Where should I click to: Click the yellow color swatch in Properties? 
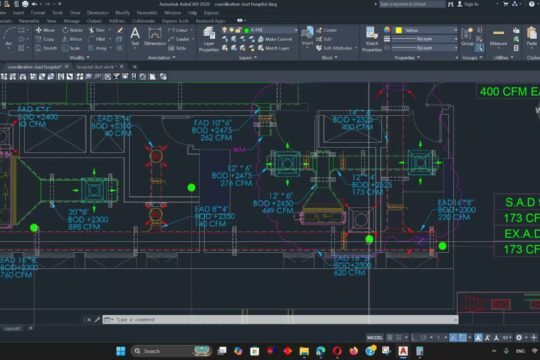click(x=399, y=30)
